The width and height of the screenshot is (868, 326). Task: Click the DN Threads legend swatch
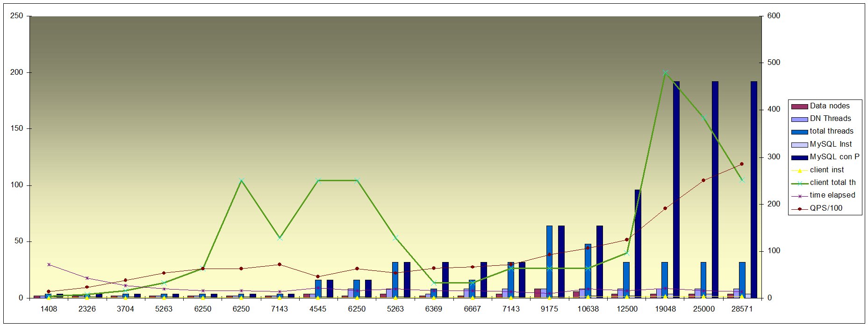coord(799,119)
